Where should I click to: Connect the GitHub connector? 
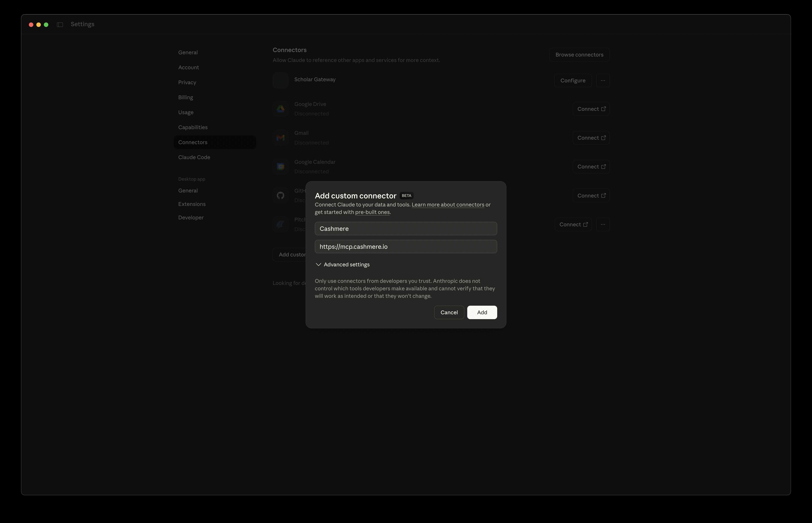(x=591, y=196)
